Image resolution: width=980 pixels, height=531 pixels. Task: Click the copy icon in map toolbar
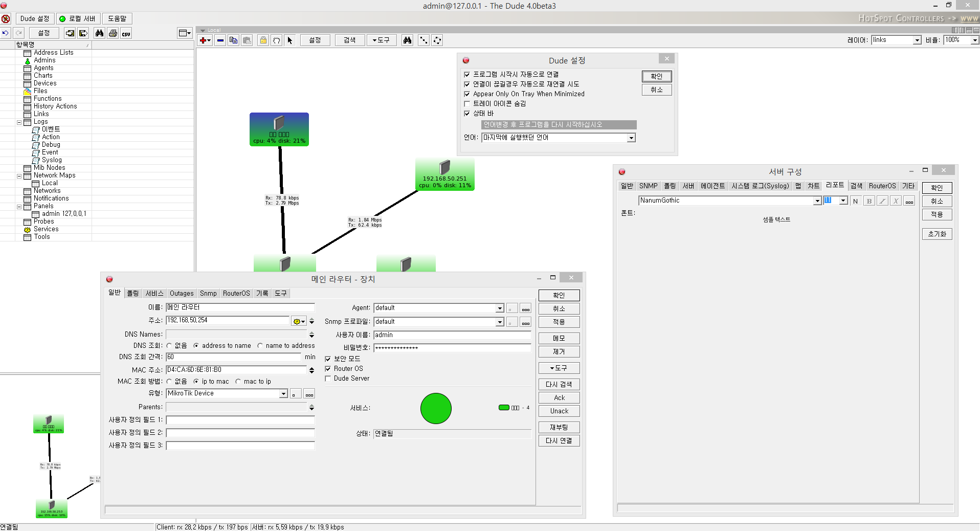pos(234,40)
